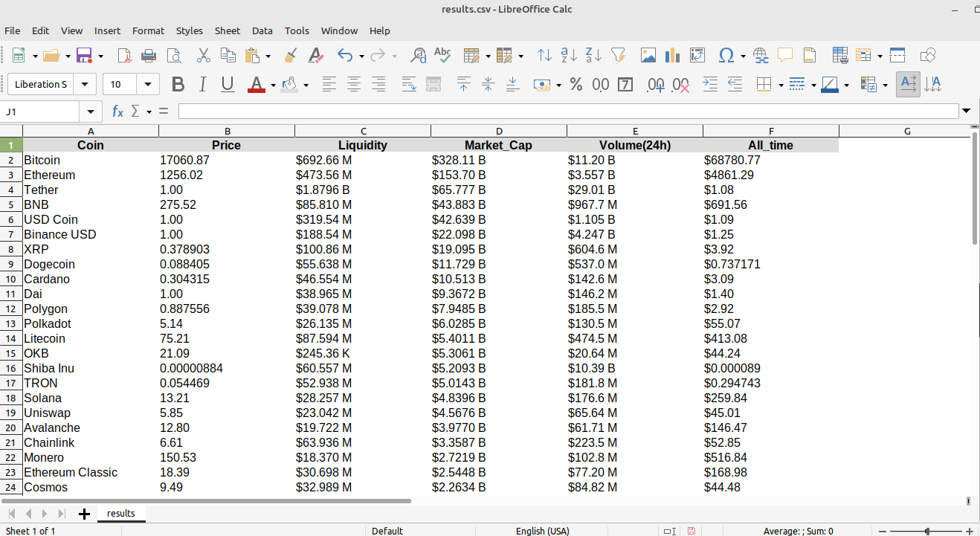
Task: Click the Export as PDF icon
Action: 124,55
